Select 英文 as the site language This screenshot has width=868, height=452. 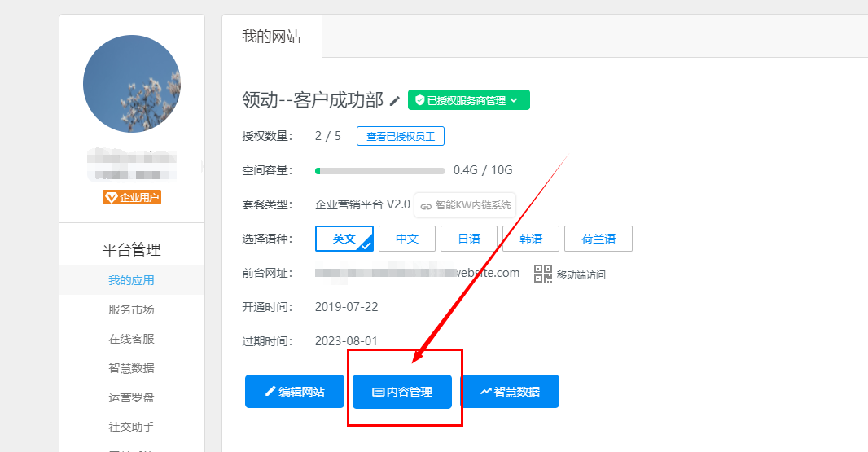pos(344,239)
